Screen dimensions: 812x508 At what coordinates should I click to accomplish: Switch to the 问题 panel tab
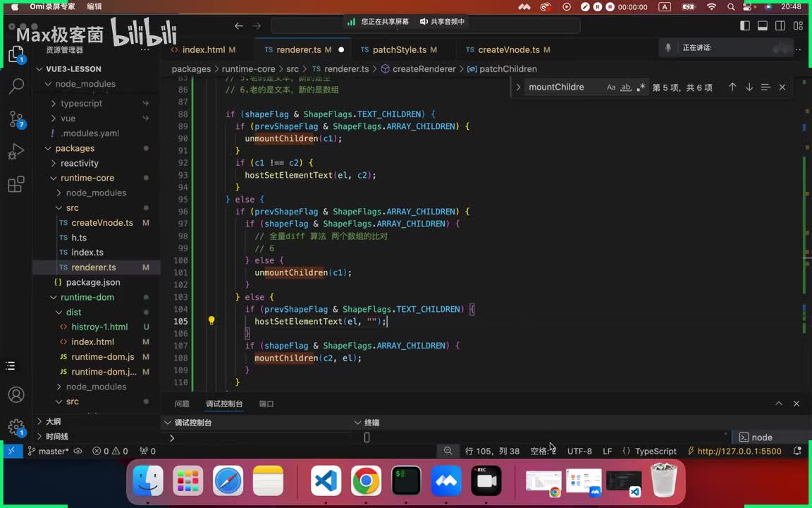point(182,404)
